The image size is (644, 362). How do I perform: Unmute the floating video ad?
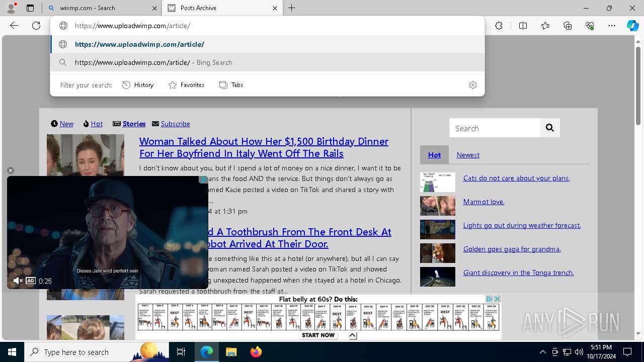(x=18, y=281)
